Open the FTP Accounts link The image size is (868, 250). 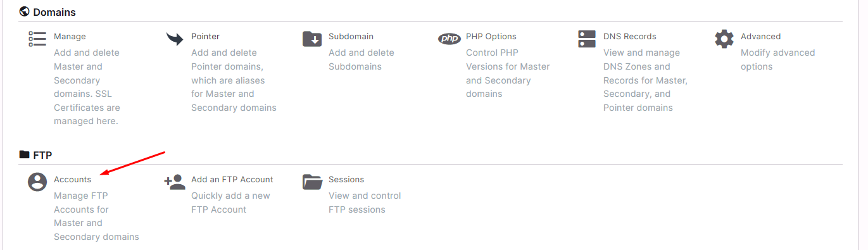coord(72,180)
